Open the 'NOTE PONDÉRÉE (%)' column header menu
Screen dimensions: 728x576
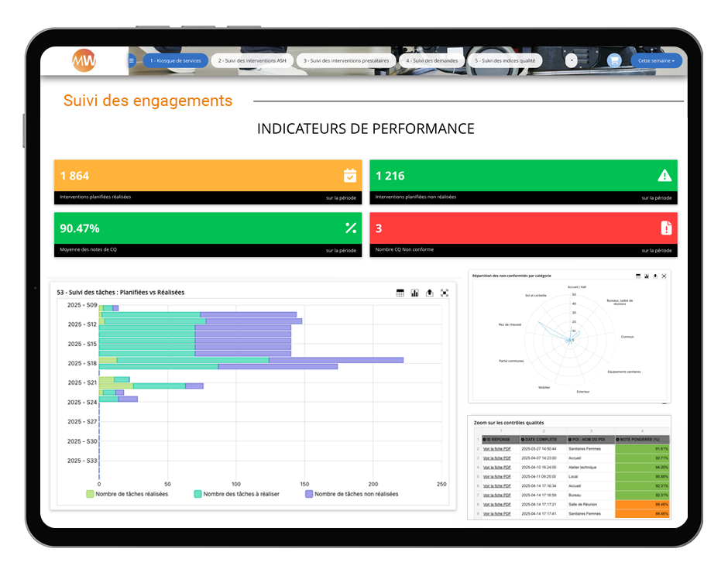pyautogui.click(x=643, y=439)
